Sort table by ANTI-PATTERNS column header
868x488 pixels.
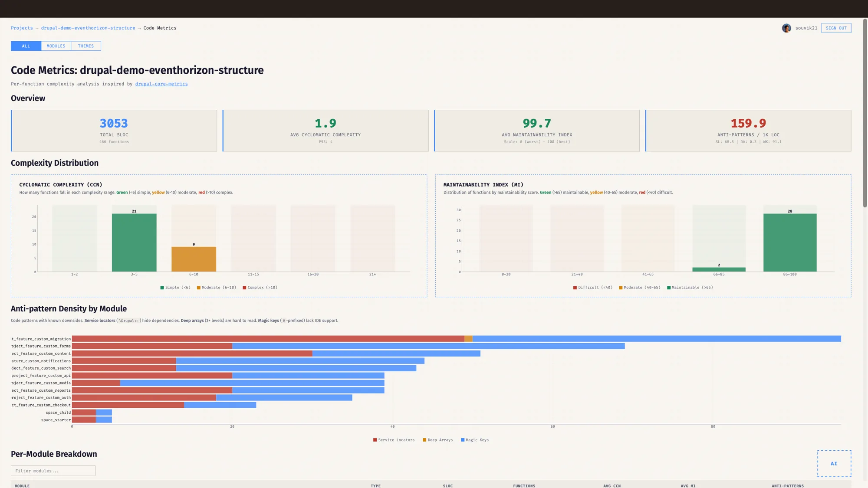tap(788, 486)
